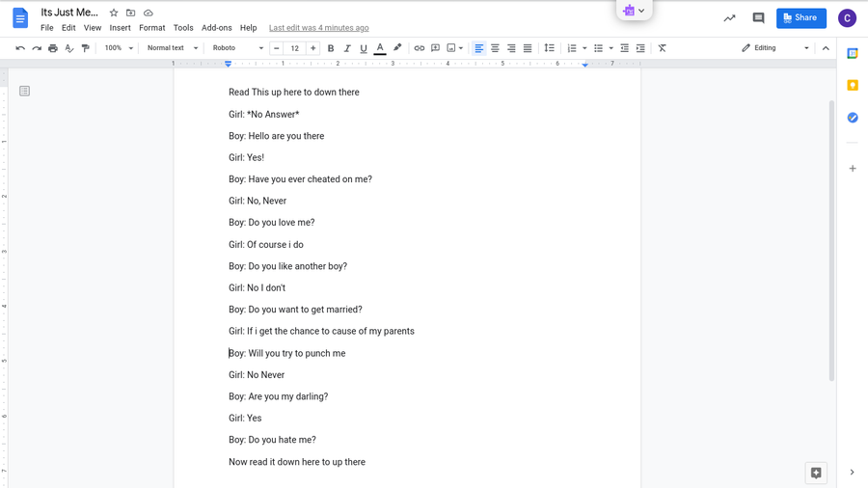
Task: Open the Google Docs home icon
Action: pyautogui.click(x=20, y=19)
